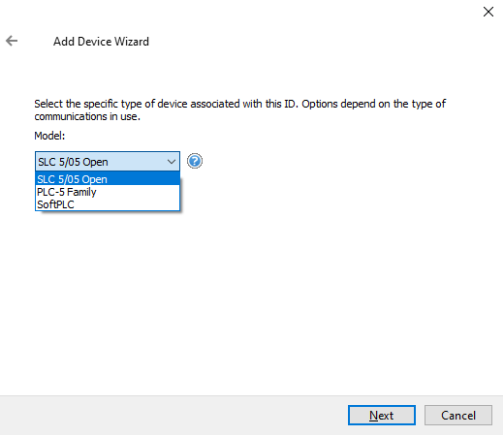Screen dimensions: 504x436
Task: Click the device type instruction paragraph
Action: click(240, 109)
